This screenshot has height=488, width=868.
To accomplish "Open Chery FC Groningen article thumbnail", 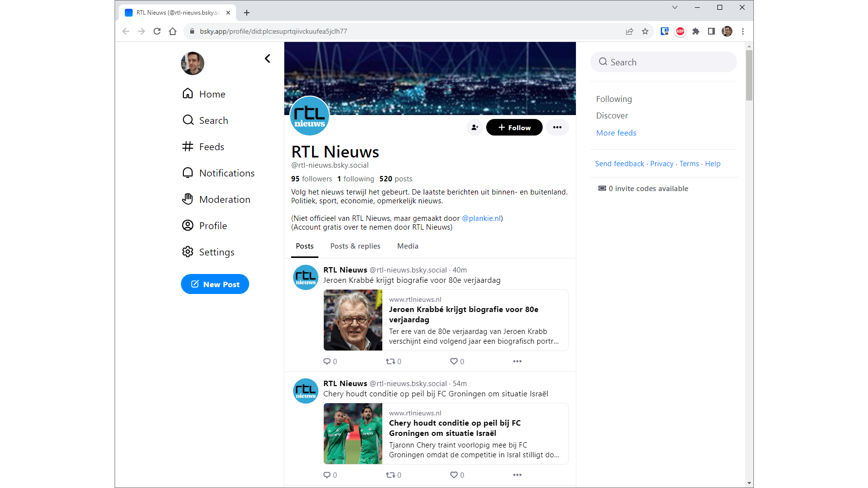I will pos(353,433).
